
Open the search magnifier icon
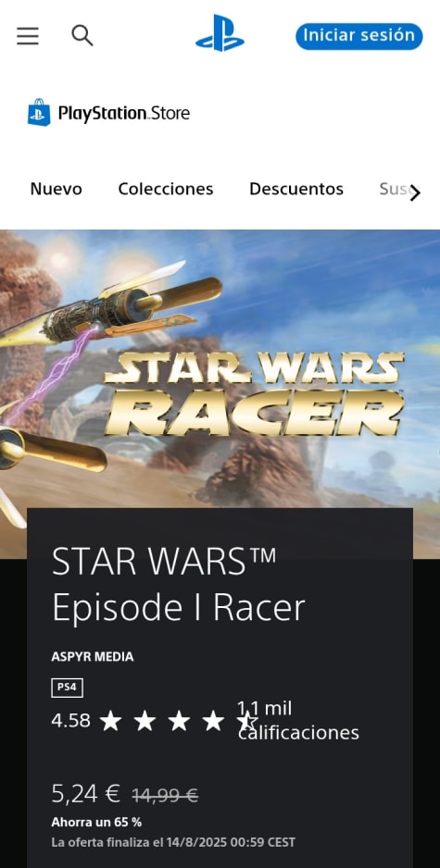point(82,35)
